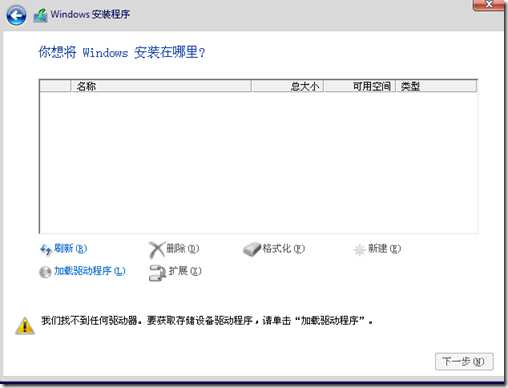Click the new partition star icon
This screenshot has width=508, height=388.
coord(359,249)
